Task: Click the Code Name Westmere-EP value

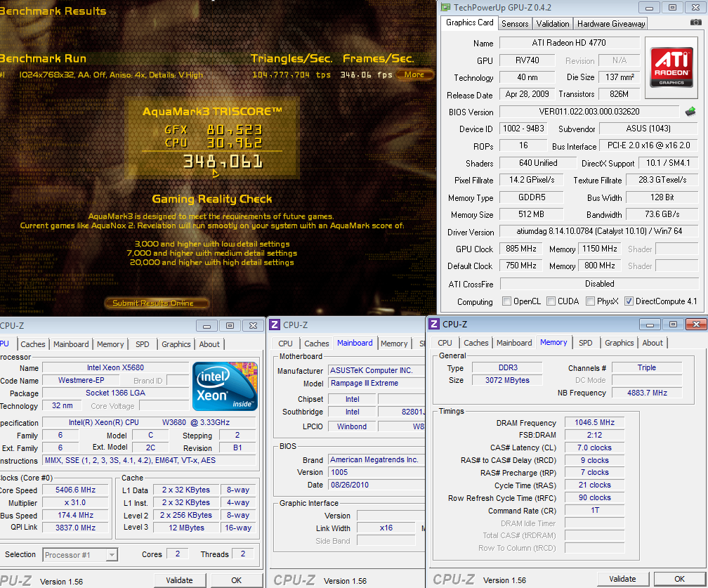Action: click(81, 380)
